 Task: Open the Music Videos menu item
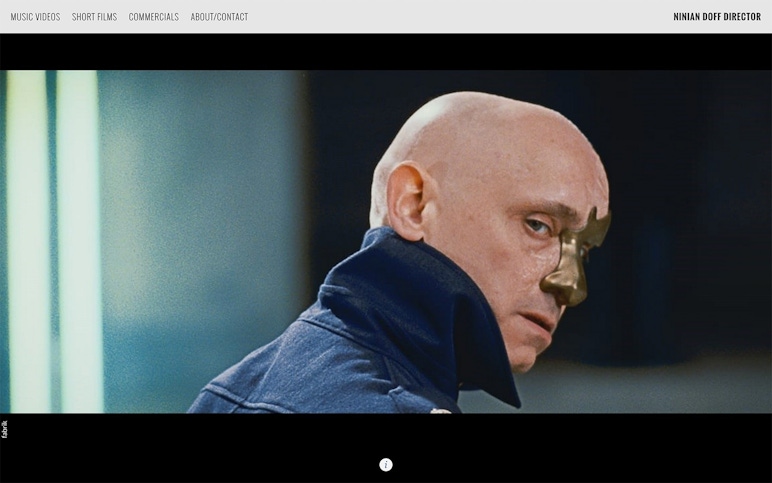pyautogui.click(x=35, y=17)
